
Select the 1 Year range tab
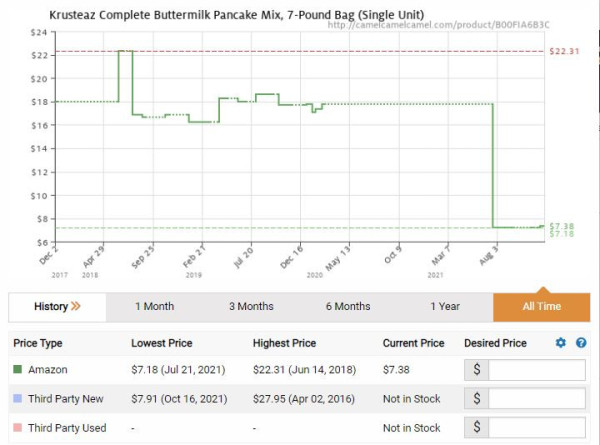(x=445, y=306)
